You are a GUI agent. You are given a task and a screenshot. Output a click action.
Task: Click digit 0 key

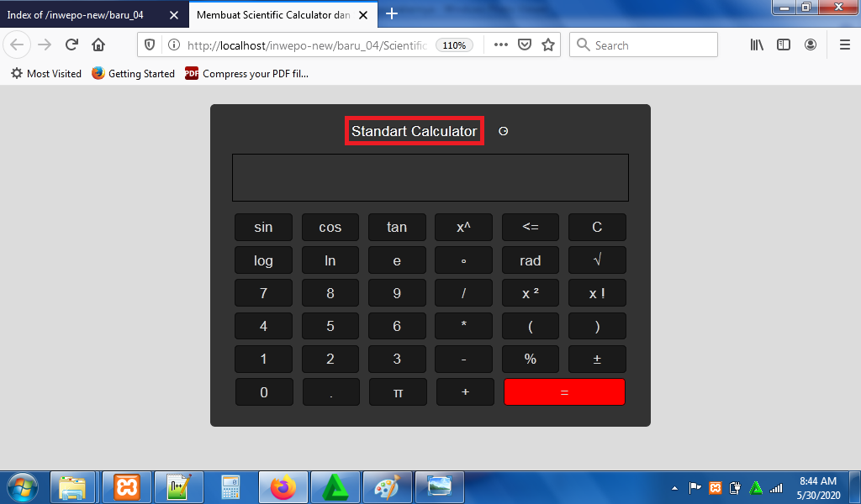click(264, 392)
